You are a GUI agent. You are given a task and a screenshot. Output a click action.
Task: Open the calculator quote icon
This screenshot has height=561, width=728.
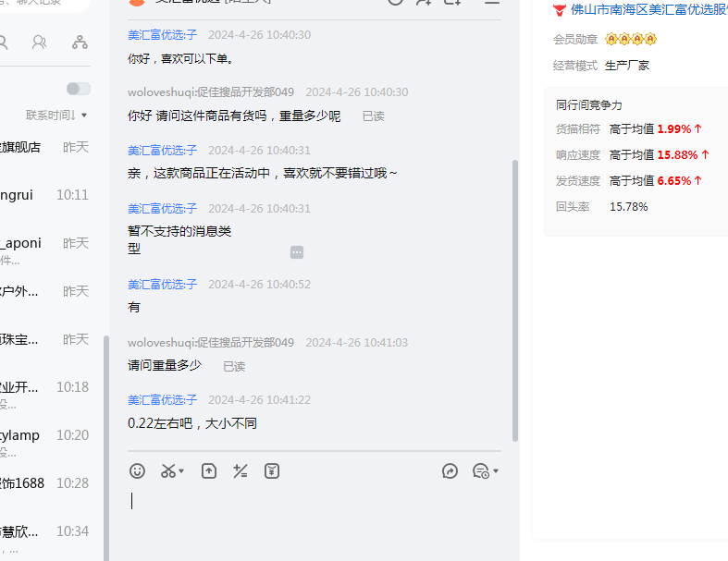point(240,471)
